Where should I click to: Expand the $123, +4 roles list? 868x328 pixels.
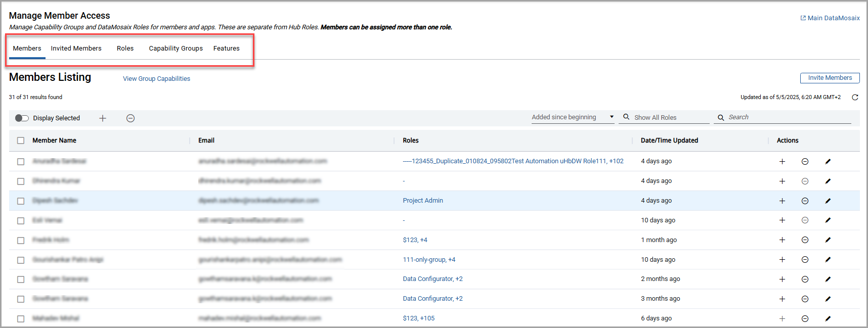click(415, 240)
